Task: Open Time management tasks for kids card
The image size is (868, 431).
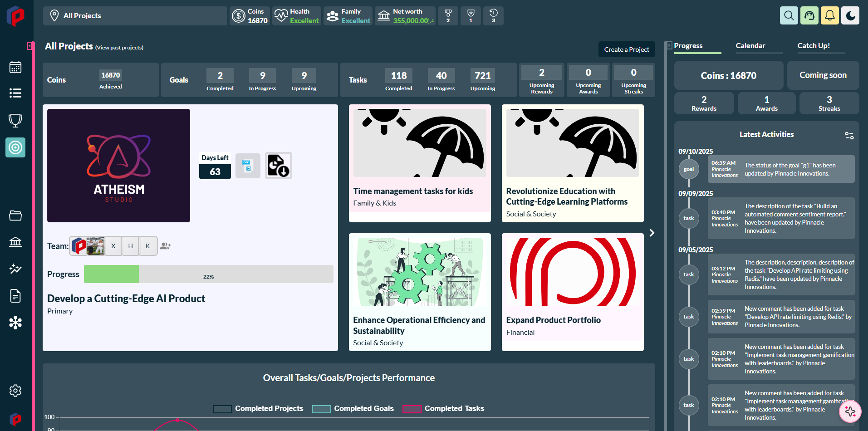Action: 420,163
